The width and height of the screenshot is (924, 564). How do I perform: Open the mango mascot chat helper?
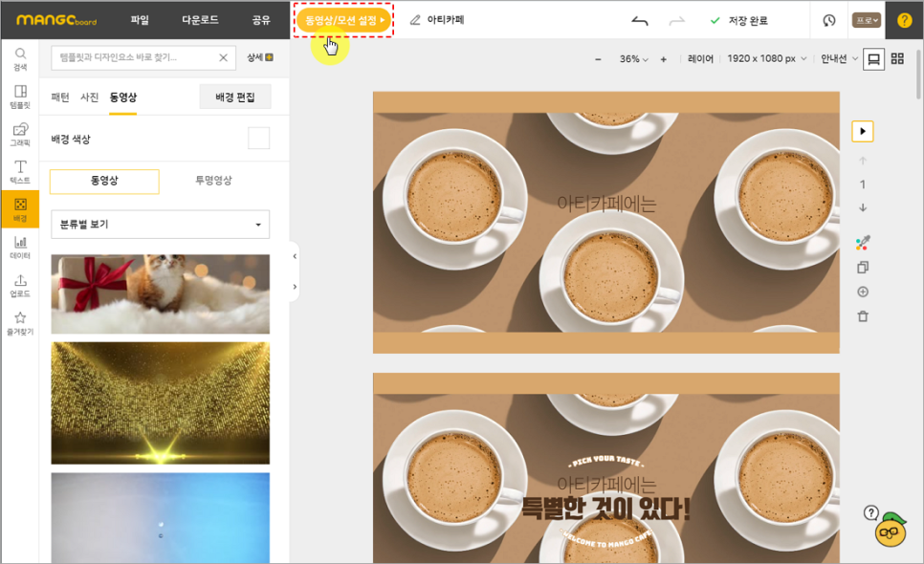tap(891, 530)
